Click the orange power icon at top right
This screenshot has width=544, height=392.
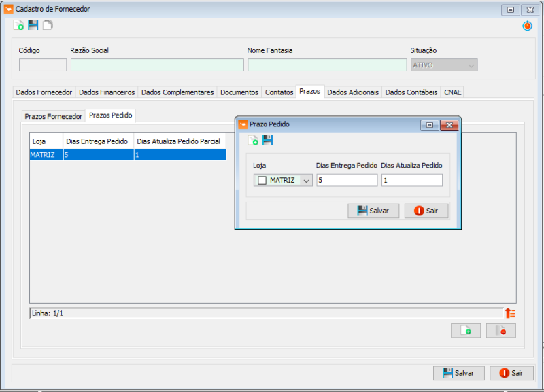(x=527, y=26)
